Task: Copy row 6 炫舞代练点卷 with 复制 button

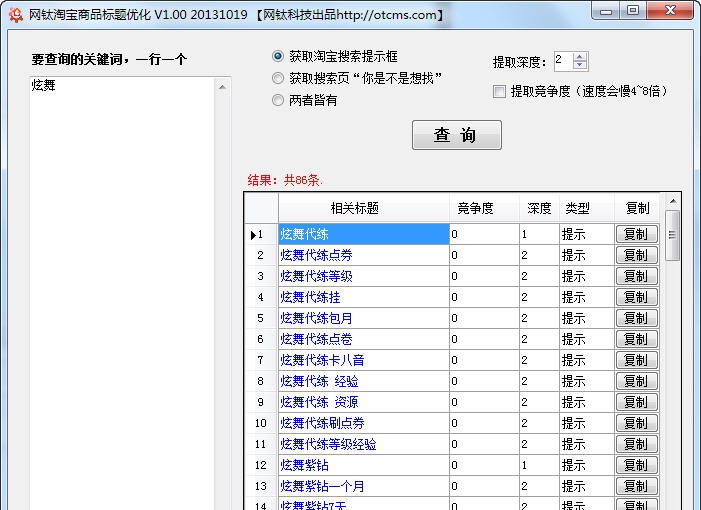Action: 637,339
